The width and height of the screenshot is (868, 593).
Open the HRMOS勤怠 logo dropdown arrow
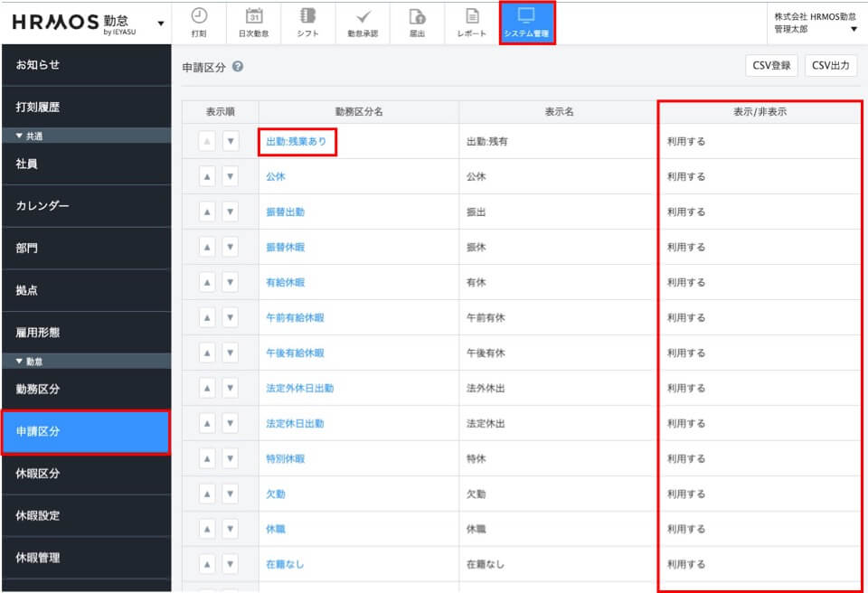(161, 23)
